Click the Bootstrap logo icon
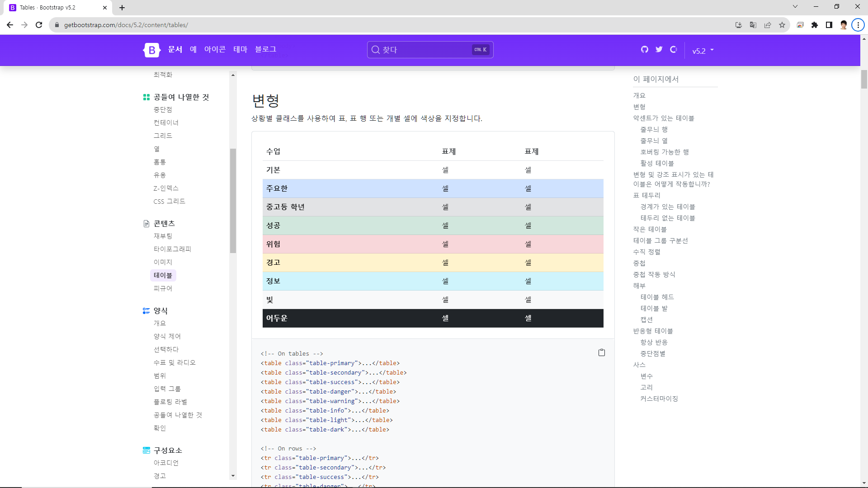This screenshot has height=488, width=868. (x=152, y=50)
